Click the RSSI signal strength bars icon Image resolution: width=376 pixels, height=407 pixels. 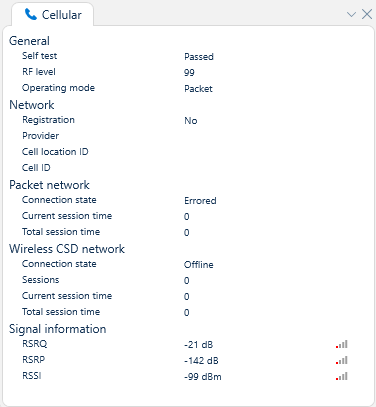[342, 376]
